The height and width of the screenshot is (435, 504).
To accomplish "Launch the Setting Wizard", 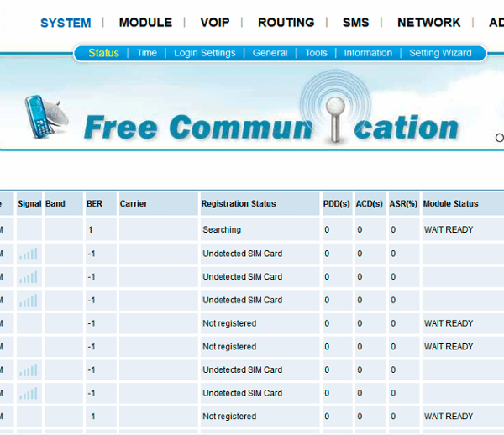I will pyautogui.click(x=440, y=53).
